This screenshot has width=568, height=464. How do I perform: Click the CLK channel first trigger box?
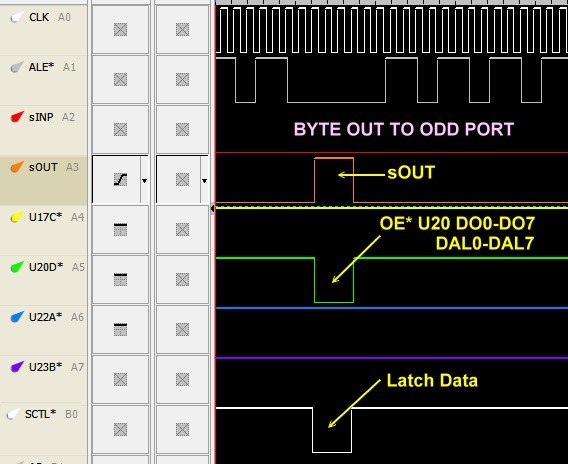click(120, 29)
